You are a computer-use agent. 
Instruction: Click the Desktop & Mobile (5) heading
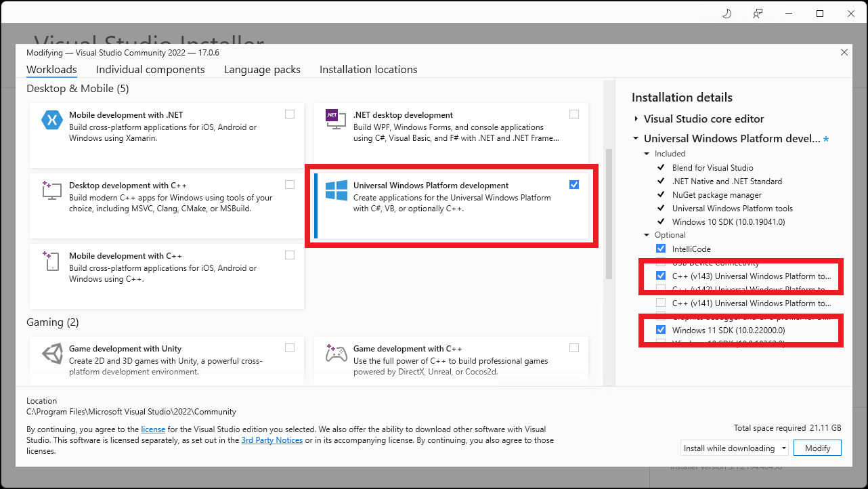click(77, 89)
